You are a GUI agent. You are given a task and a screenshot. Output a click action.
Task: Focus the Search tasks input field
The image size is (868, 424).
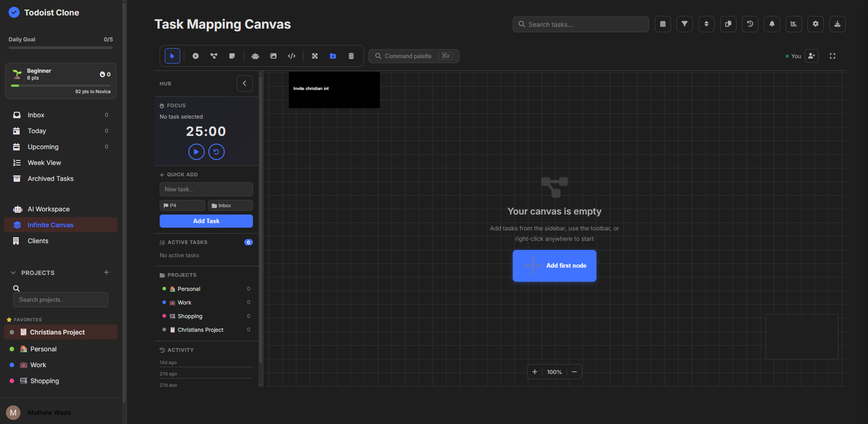coord(581,24)
